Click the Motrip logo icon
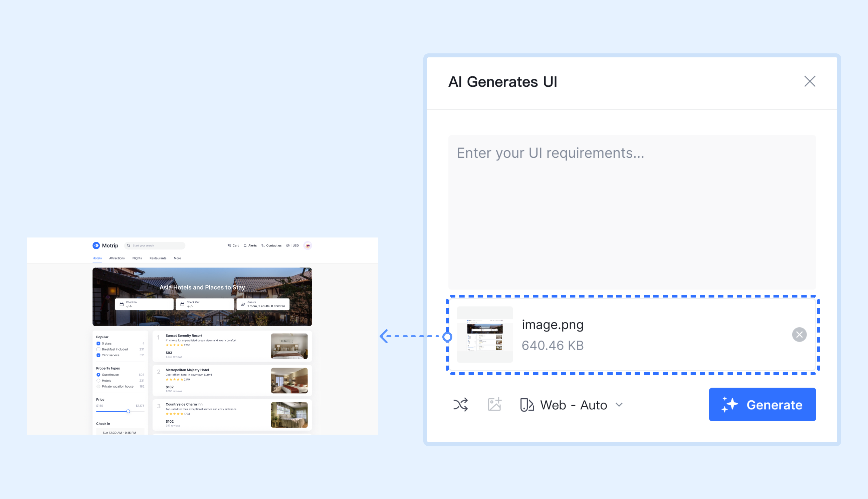 tap(96, 245)
